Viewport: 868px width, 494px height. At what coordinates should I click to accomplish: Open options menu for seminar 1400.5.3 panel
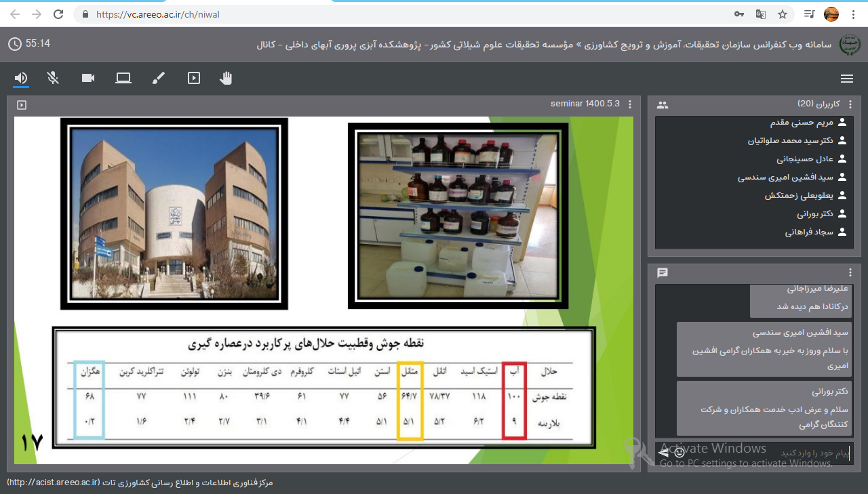[x=630, y=104]
